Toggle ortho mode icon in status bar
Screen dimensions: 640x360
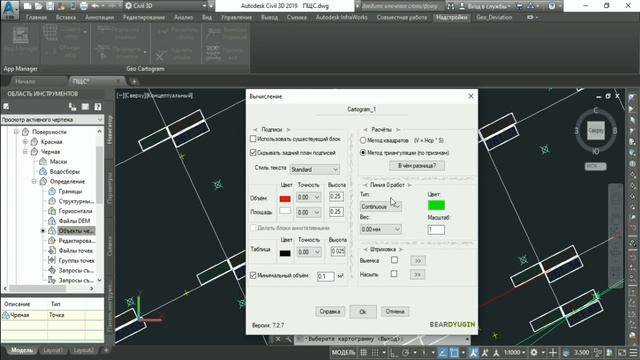tap(394, 352)
